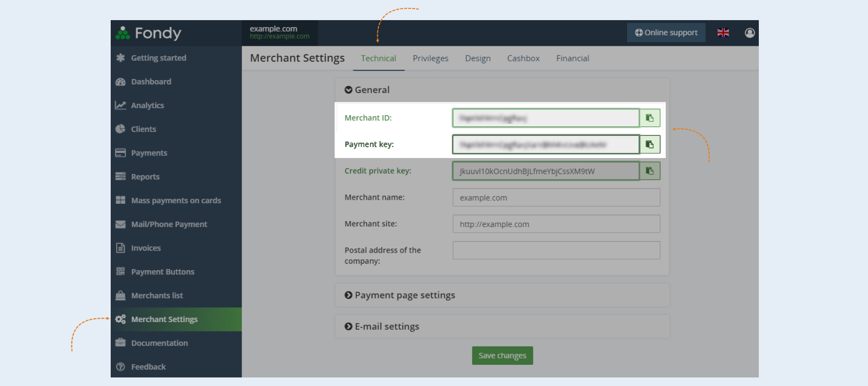Switch to the Privileges tab
Viewport: 868px width, 386px height.
[x=430, y=58]
